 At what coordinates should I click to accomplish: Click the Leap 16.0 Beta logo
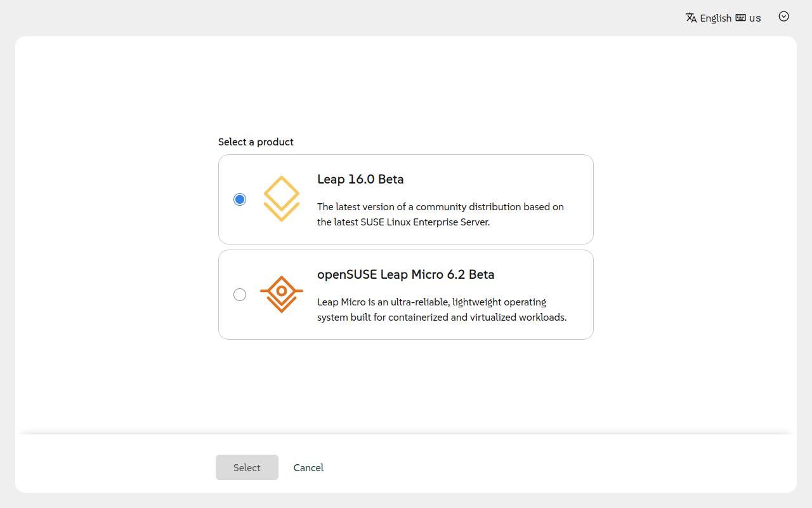pyautogui.click(x=282, y=199)
